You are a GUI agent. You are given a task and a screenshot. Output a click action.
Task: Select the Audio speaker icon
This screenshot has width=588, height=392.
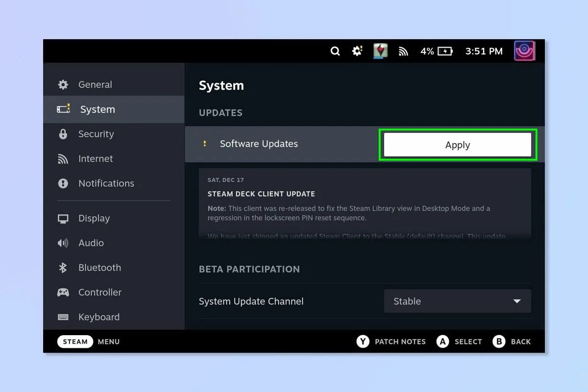click(63, 243)
